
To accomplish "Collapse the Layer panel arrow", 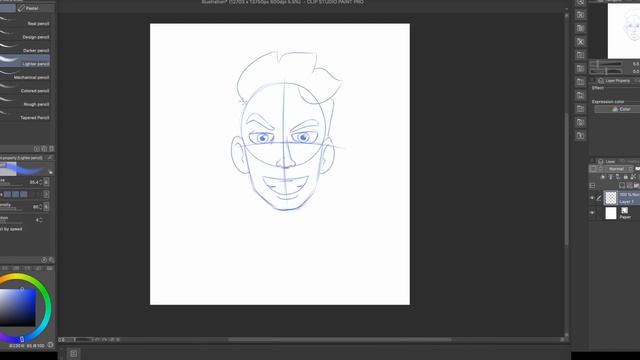I will (x=592, y=161).
